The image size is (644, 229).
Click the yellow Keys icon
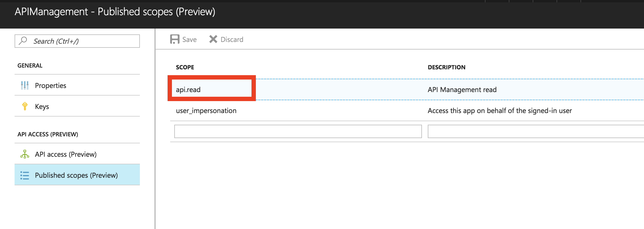tap(25, 106)
